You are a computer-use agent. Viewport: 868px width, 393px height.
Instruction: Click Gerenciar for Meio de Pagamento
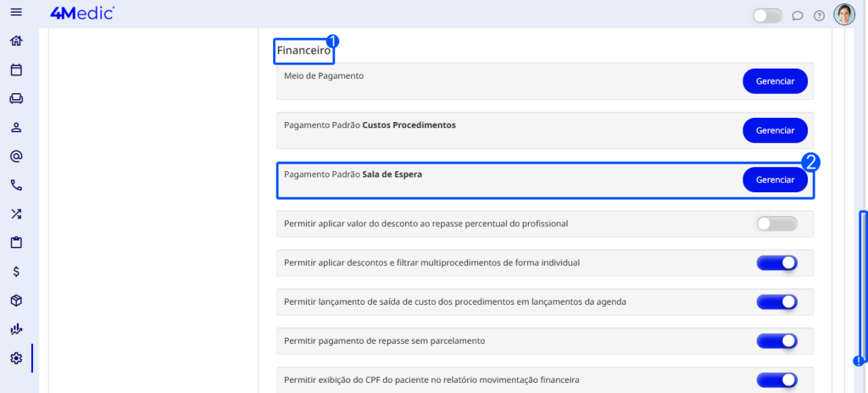pyautogui.click(x=775, y=81)
